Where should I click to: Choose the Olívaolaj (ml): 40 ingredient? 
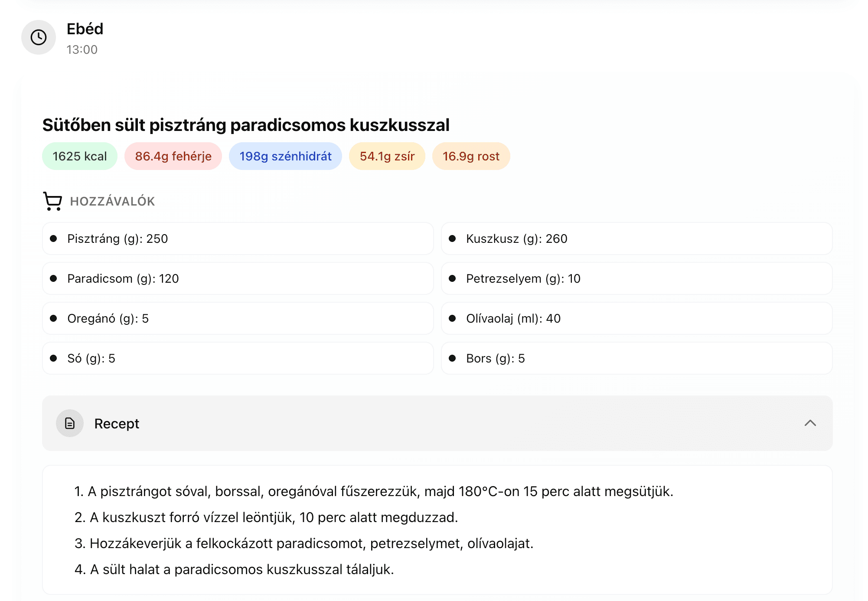(636, 318)
